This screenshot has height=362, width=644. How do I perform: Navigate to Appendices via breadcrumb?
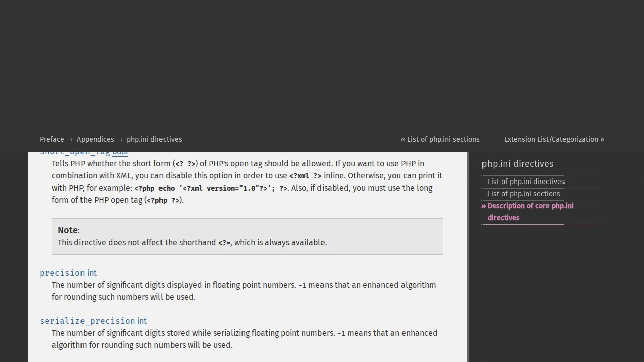95,139
